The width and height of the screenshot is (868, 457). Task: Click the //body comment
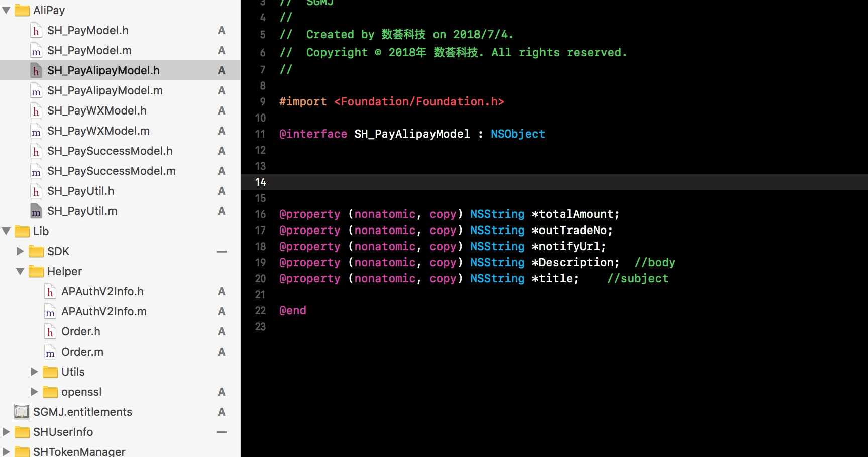[x=655, y=262]
